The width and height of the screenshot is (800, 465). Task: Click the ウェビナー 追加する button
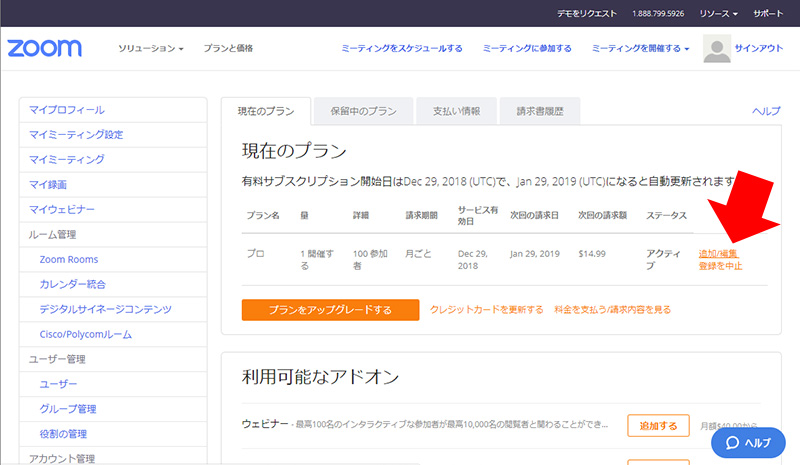click(658, 426)
